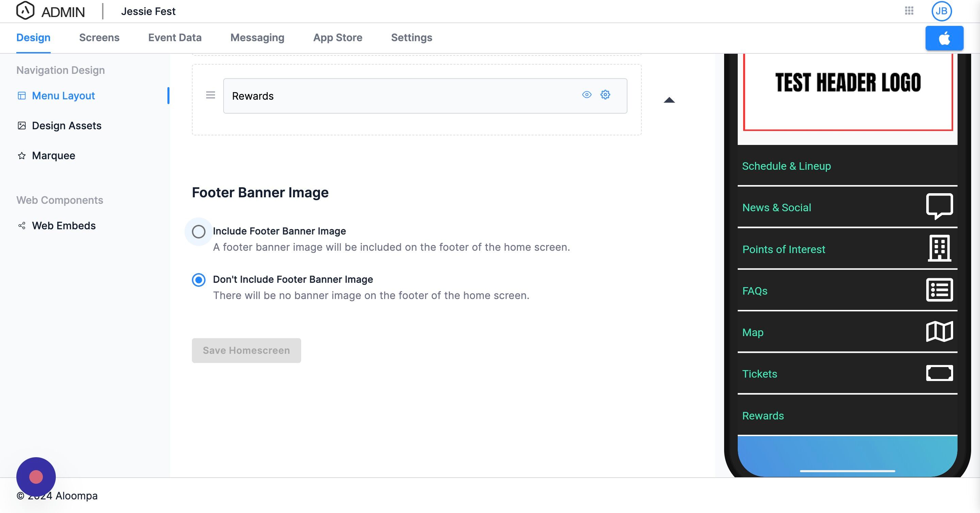Open the JB user avatar menu
Screen dimensions: 980x513
tap(941, 11)
